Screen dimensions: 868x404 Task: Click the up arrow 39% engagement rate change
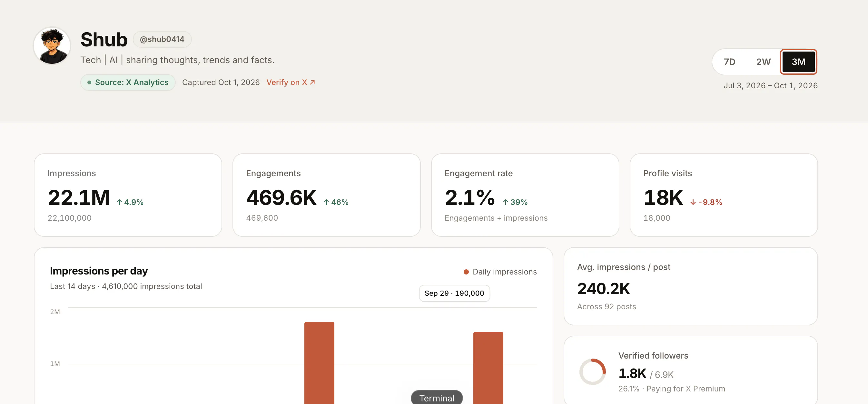pos(515,202)
